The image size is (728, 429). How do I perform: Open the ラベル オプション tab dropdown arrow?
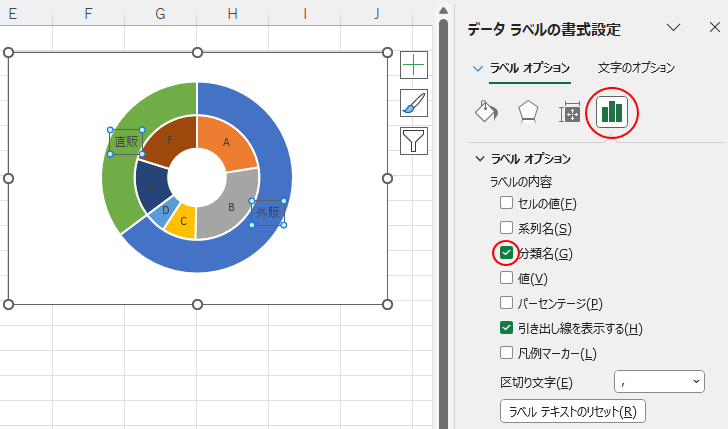477,69
